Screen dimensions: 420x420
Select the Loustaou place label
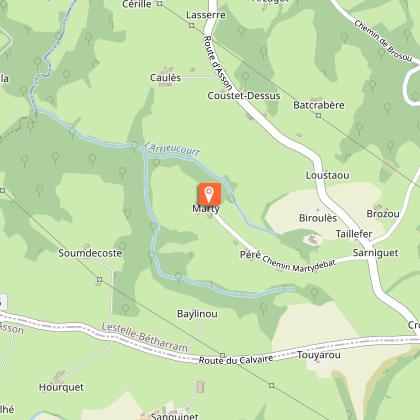coord(328,175)
